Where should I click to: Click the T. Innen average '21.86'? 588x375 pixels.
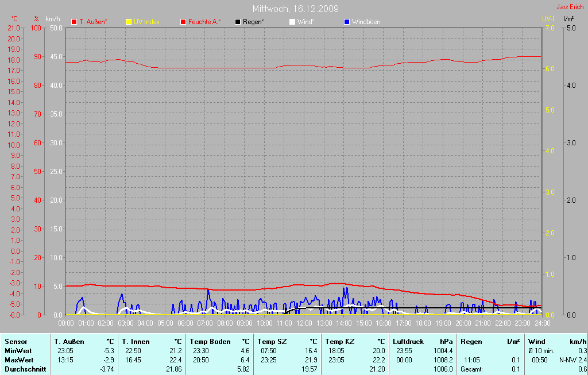pos(173,369)
